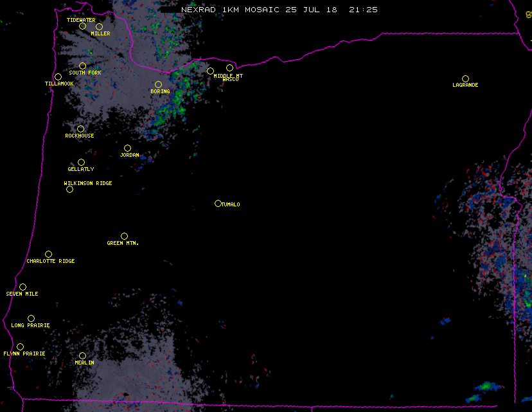Select the Green Mtn. station circle
The image size is (532, 412).
(124, 236)
